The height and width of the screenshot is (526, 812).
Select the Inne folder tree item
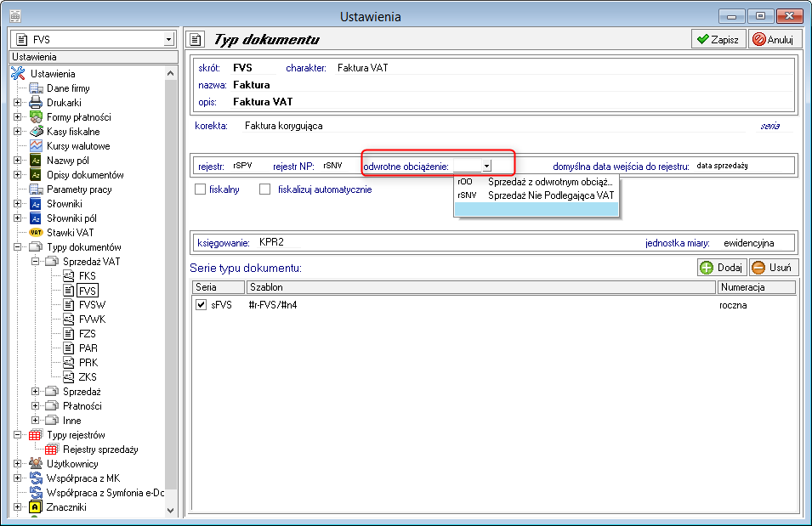tap(72, 421)
